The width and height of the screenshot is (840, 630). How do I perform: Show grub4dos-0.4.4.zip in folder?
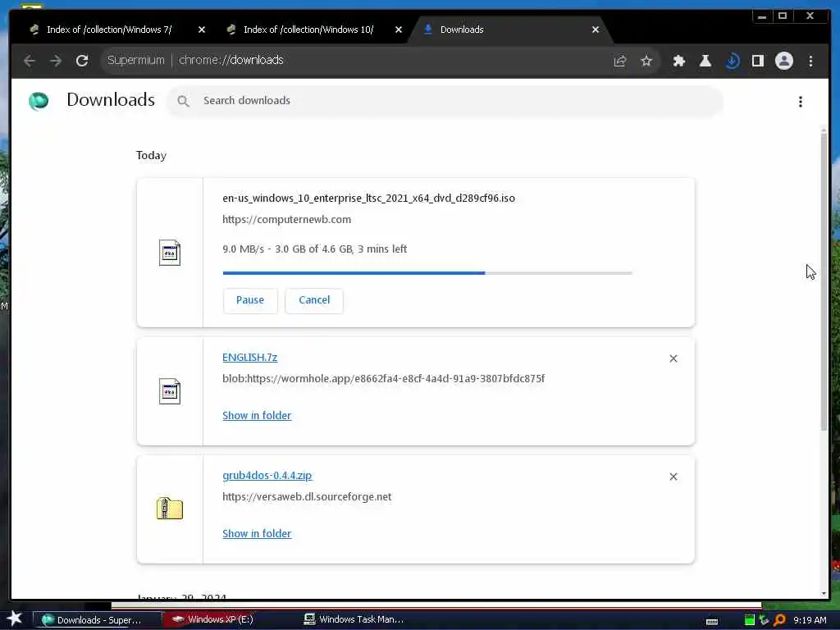coord(257,533)
